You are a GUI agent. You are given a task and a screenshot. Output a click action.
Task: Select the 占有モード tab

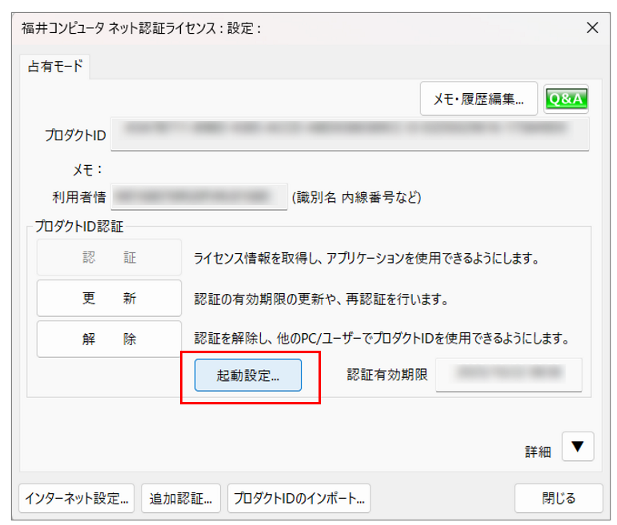[x=55, y=67]
